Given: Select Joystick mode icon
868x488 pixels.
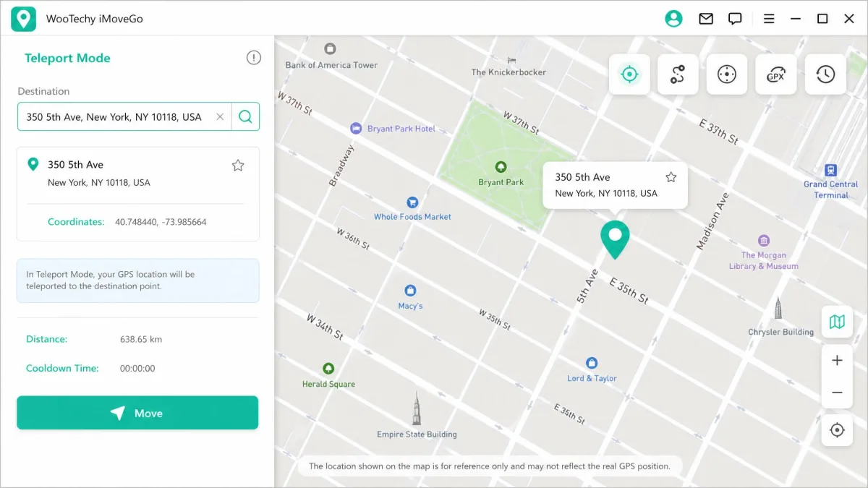Looking at the screenshot, I should tap(727, 74).
